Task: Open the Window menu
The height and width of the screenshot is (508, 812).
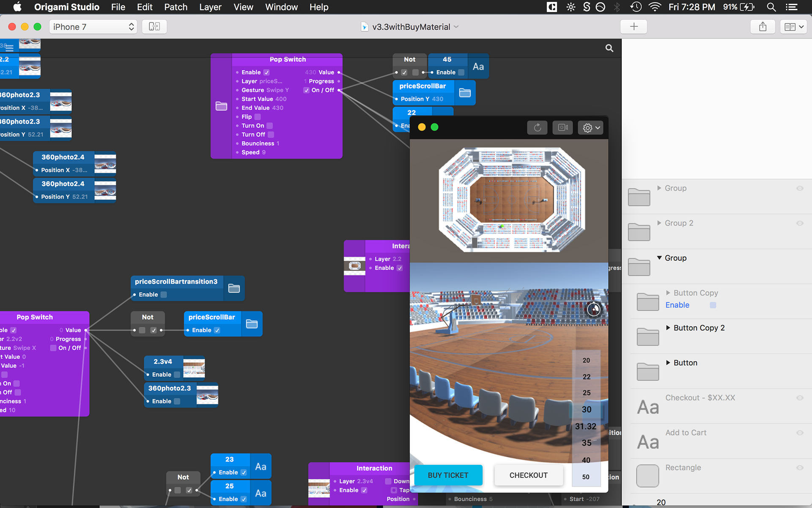Action: click(281, 7)
